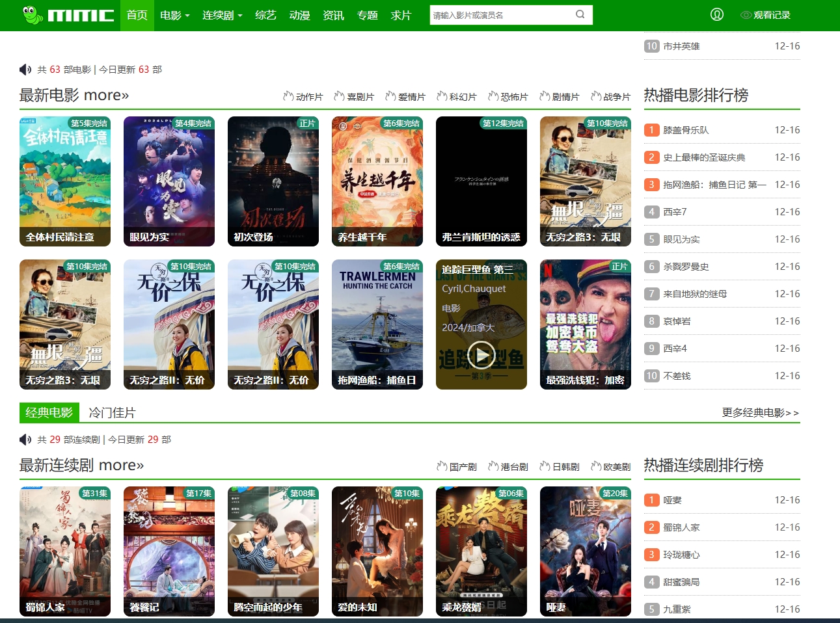
Task: Open ranked series 九重紫
Action: [x=677, y=609]
